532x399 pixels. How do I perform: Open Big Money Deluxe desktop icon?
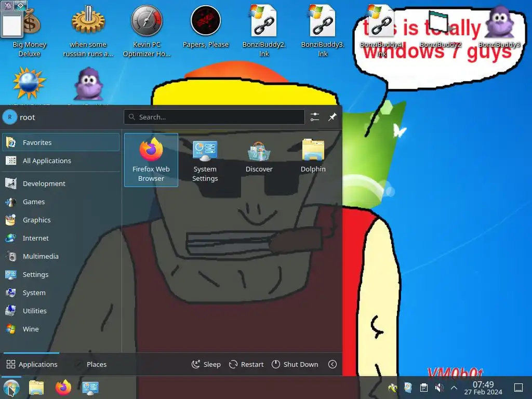click(x=29, y=31)
